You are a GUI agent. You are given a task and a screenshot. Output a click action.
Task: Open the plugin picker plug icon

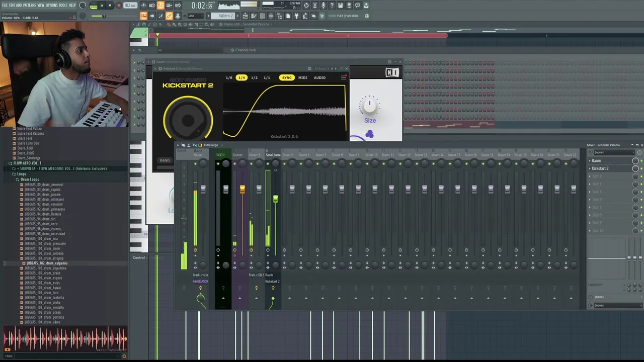tap(296, 16)
